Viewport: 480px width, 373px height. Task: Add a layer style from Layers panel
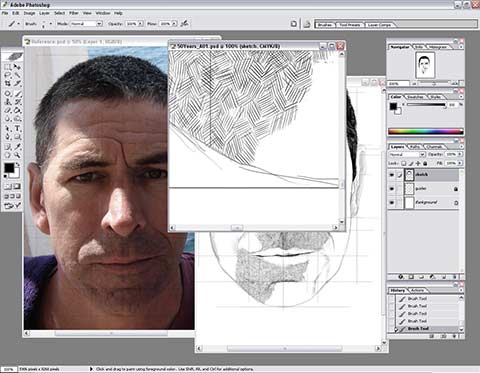point(401,277)
